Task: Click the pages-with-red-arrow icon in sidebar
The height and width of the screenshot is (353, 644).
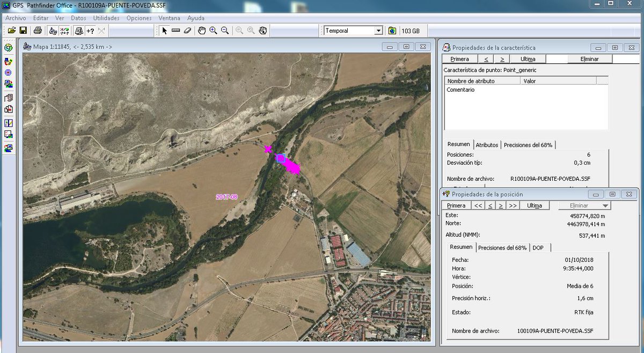Action: click(x=8, y=109)
